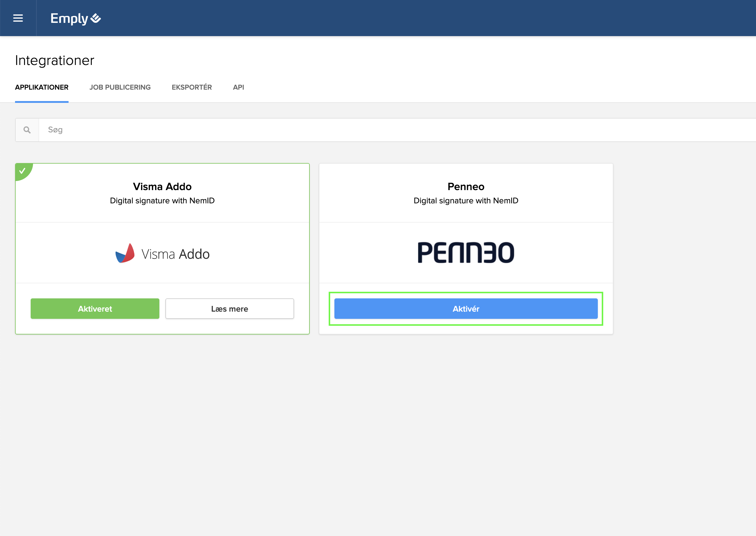Click the search magnifier icon
756x536 pixels.
coord(27,130)
